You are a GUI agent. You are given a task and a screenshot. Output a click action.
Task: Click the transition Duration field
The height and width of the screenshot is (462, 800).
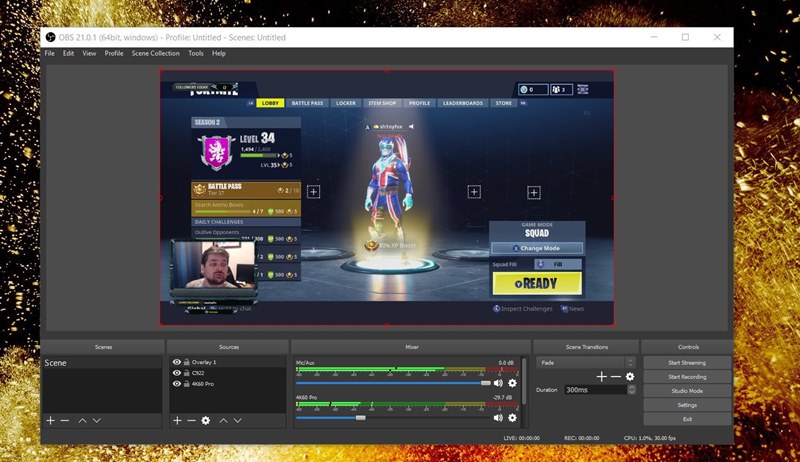[595, 390]
